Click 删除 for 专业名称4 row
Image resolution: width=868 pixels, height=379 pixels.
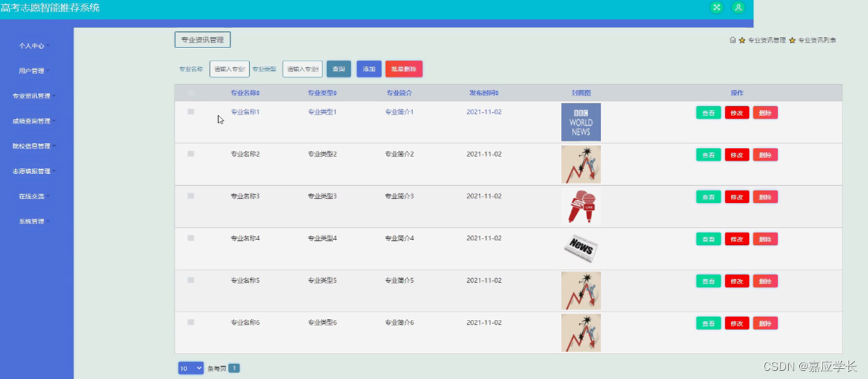pyautogui.click(x=765, y=239)
